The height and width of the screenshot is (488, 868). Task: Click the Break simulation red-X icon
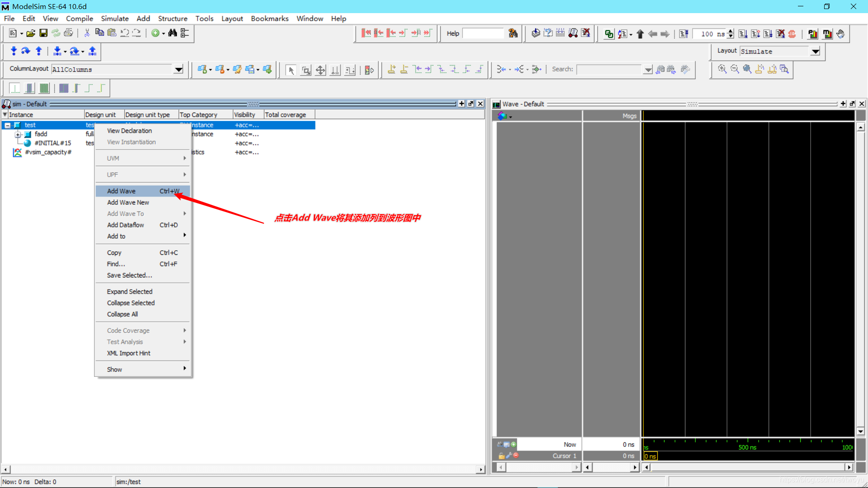point(586,33)
